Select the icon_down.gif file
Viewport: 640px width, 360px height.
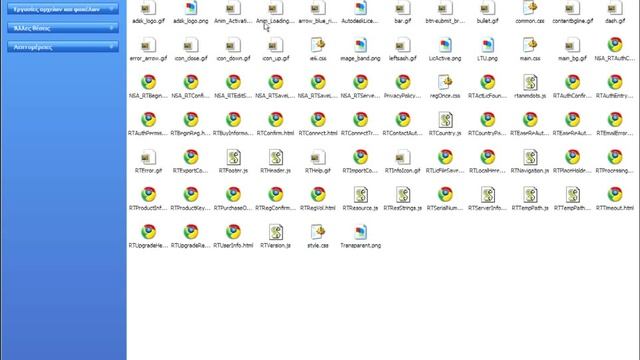click(x=233, y=45)
